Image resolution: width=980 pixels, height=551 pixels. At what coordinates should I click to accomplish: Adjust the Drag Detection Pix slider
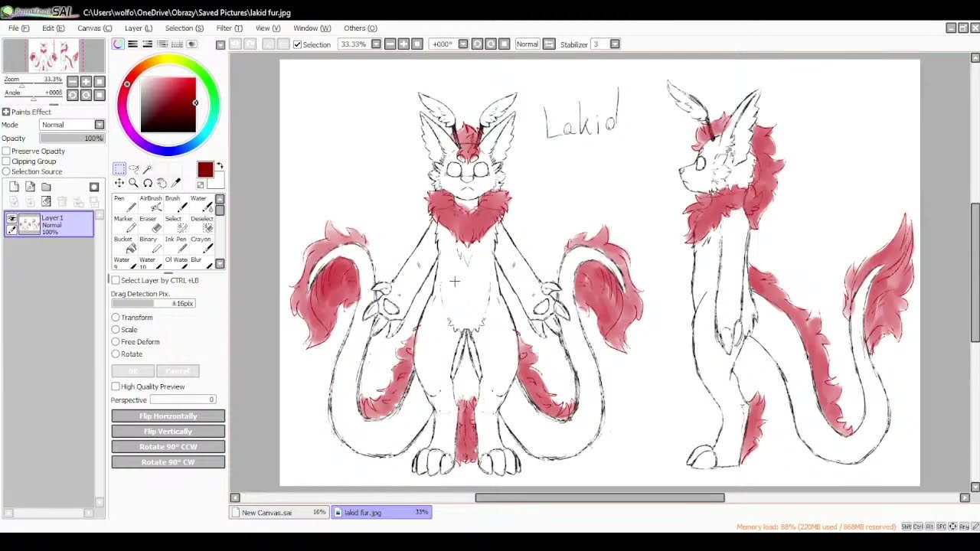[x=153, y=304]
